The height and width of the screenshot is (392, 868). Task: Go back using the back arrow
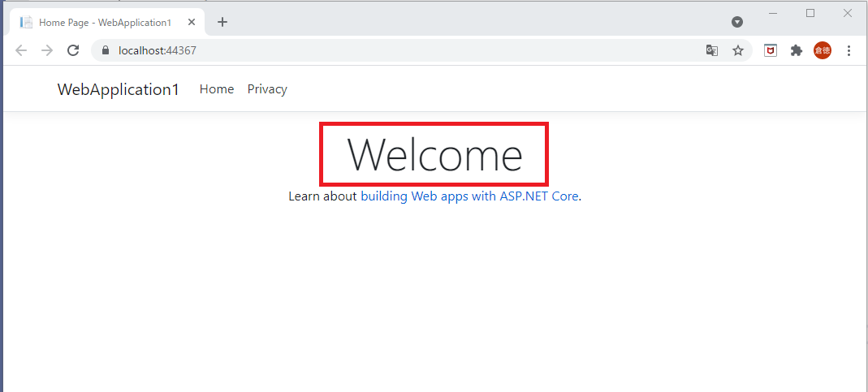click(21, 50)
